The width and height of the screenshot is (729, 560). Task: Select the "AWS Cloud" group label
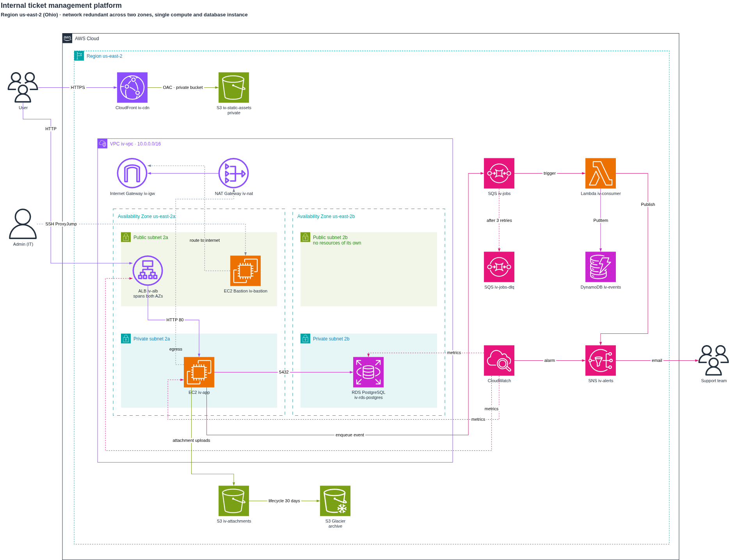87,39
